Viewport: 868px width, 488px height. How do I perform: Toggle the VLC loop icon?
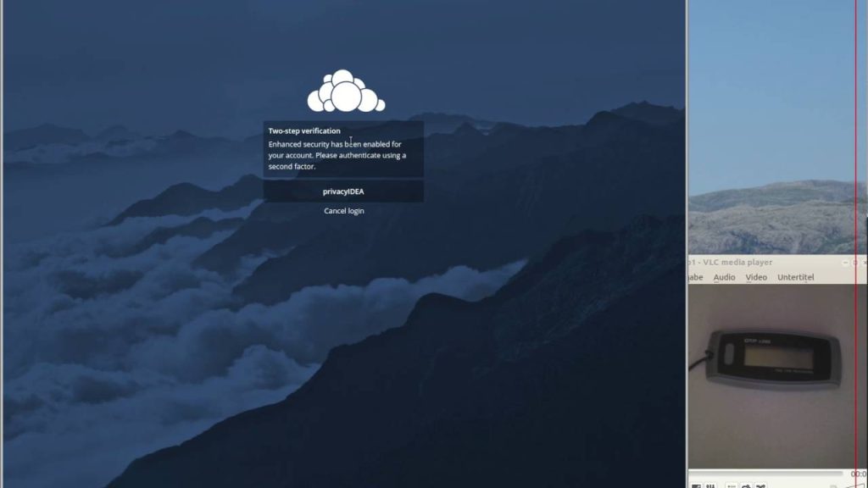(745, 485)
